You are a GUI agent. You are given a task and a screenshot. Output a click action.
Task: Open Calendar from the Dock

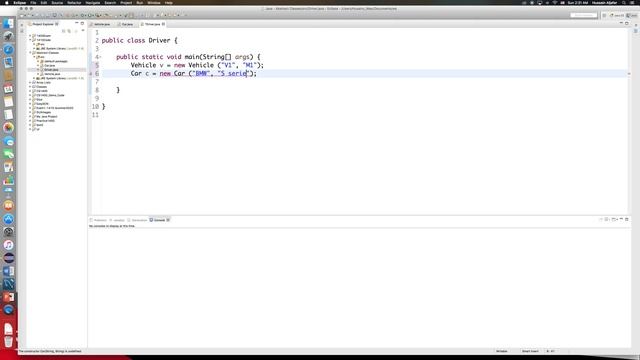coord(9,89)
